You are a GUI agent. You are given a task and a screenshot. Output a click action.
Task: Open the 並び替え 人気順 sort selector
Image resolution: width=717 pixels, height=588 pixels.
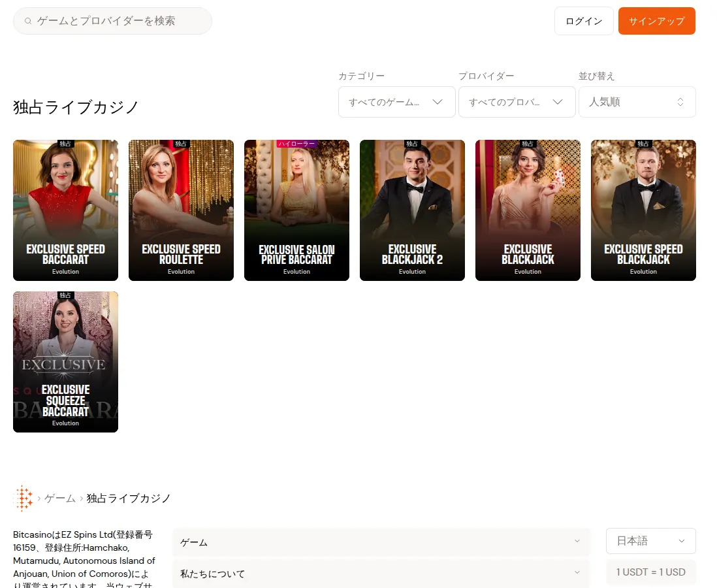click(637, 102)
